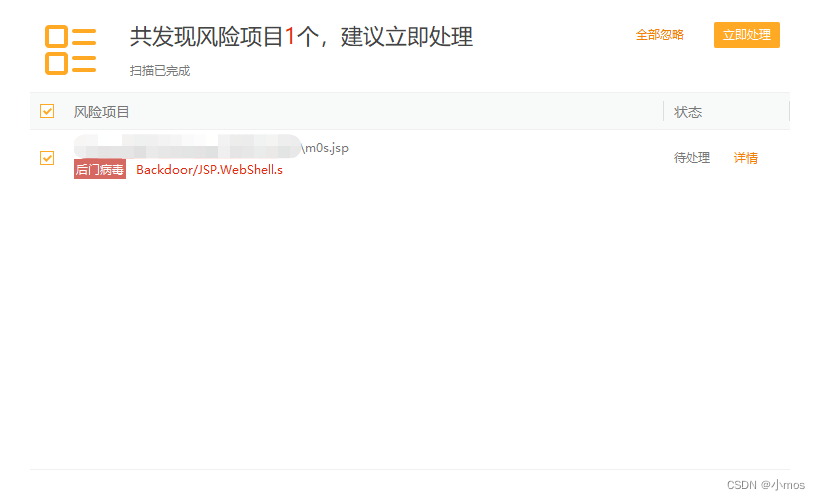Viewport: 820px width, 500px height.
Task: Click the 待处理 status label
Action: [692, 158]
